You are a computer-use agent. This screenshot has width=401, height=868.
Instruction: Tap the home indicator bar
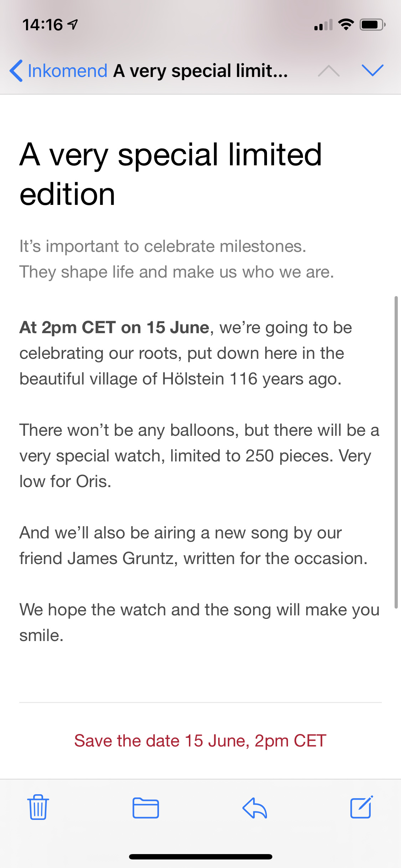[x=201, y=857]
